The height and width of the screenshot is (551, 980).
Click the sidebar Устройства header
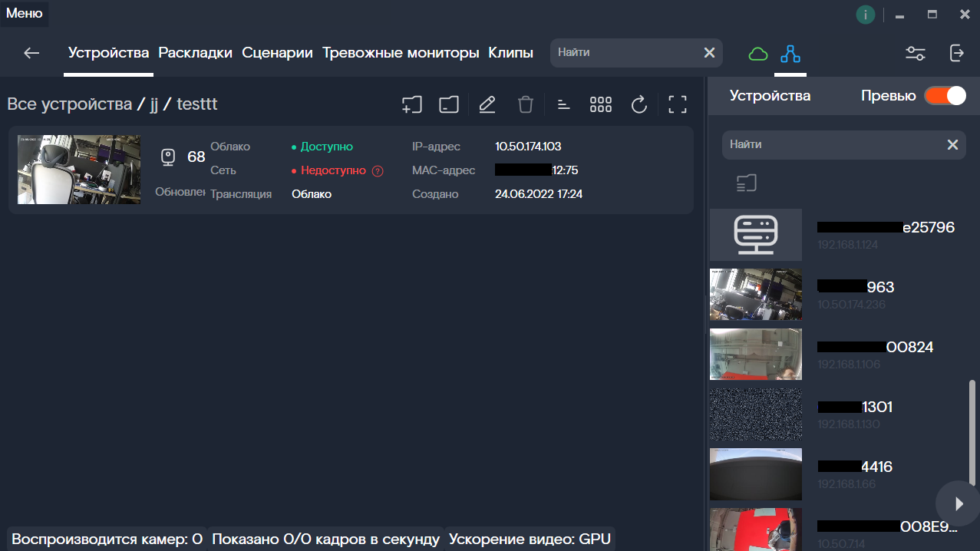tap(770, 96)
